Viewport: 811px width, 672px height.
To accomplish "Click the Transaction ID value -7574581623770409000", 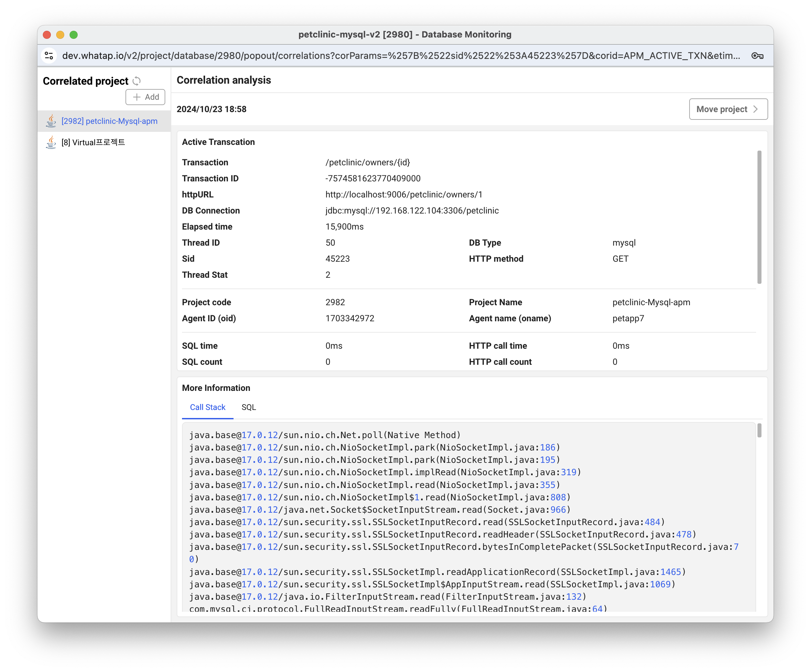I will coord(373,178).
